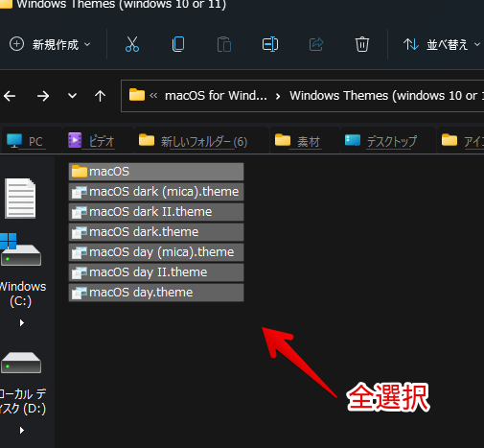Select ローカル ディスク (D:) drive in sidebar
This screenshot has width=484, height=448.
pos(21,383)
